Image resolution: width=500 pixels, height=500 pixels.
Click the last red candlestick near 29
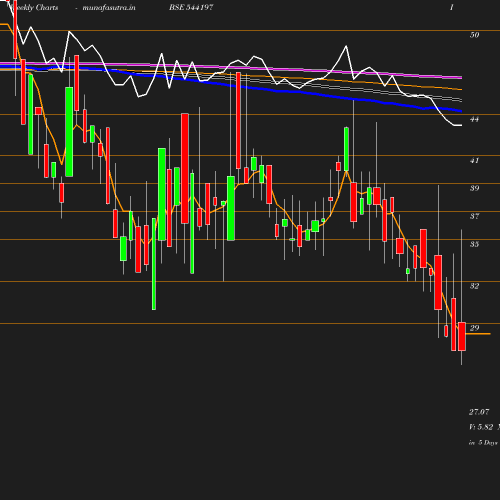point(462,336)
